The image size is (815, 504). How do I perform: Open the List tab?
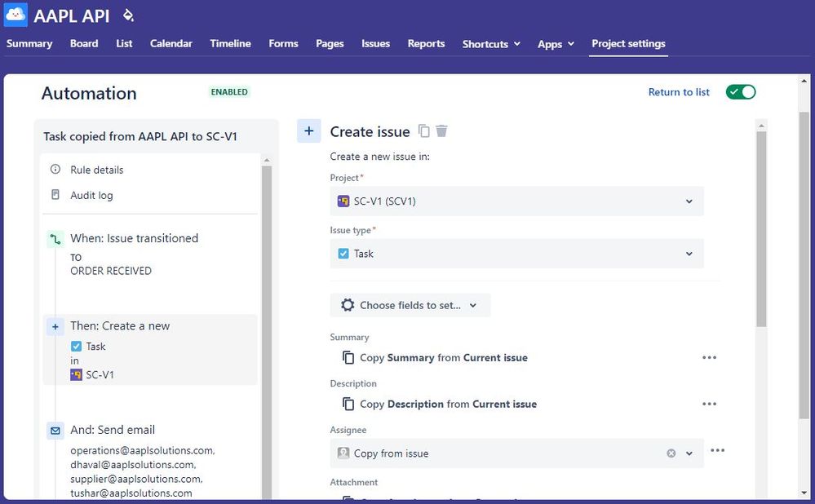click(124, 44)
